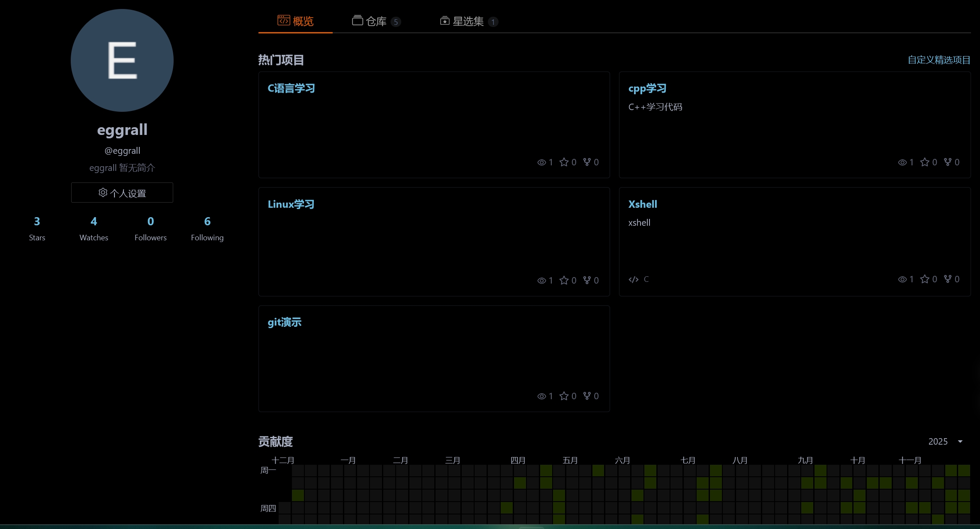Open the git演示 repository link
This screenshot has height=529, width=980.
[284, 322]
